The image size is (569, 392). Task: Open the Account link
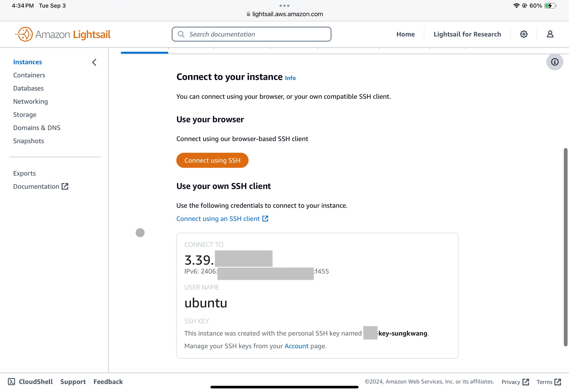[x=296, y=346]
